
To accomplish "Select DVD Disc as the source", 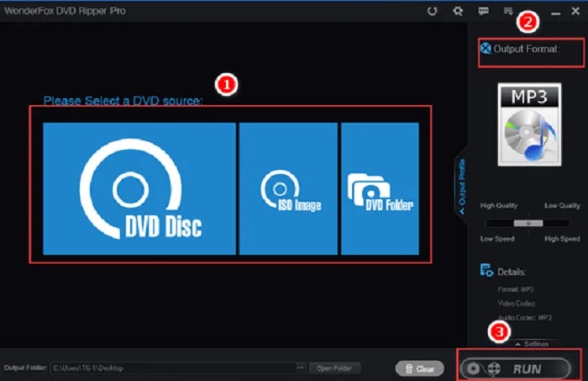I will 139,188.
